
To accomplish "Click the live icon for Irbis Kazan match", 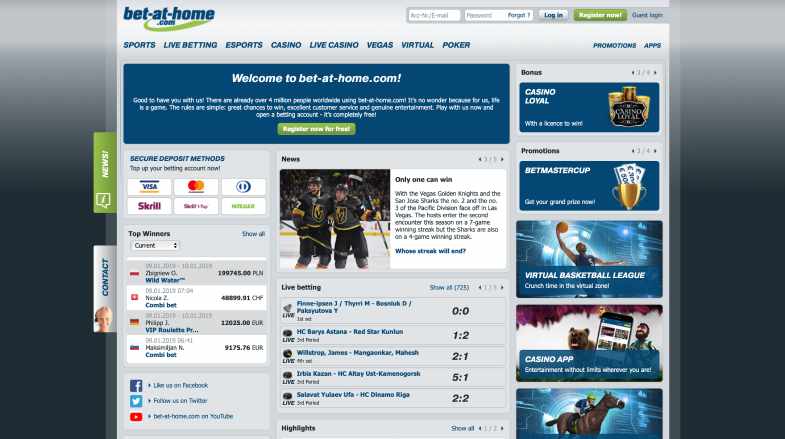I will pos(288,377).
